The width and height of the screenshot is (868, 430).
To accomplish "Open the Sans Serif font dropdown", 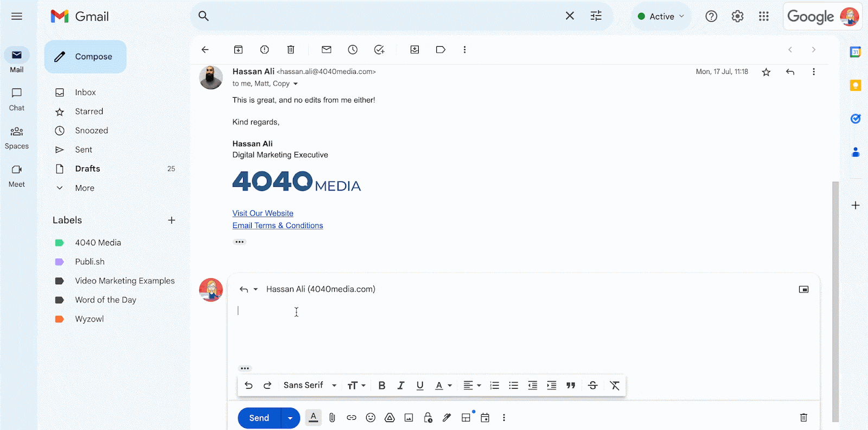I will point(310,385).
